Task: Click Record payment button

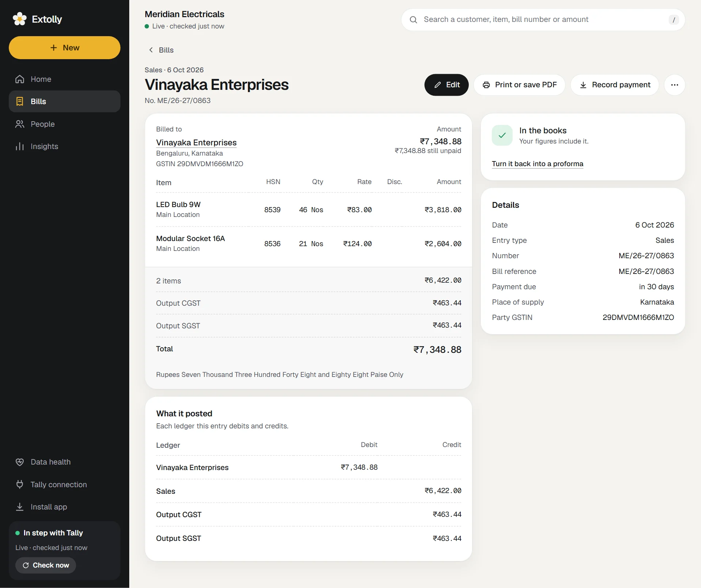Action: coord(615,85)
